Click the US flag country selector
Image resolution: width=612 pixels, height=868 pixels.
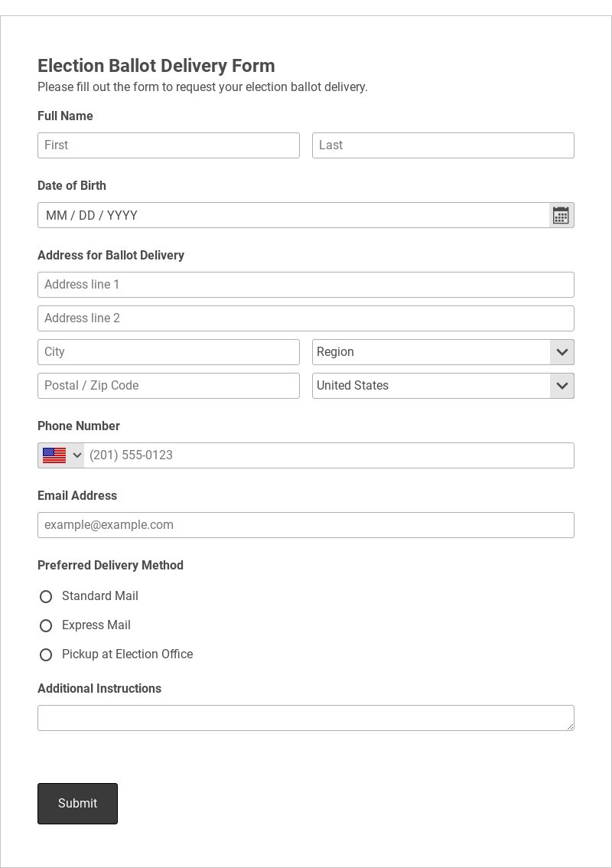(x=54, y=455)
